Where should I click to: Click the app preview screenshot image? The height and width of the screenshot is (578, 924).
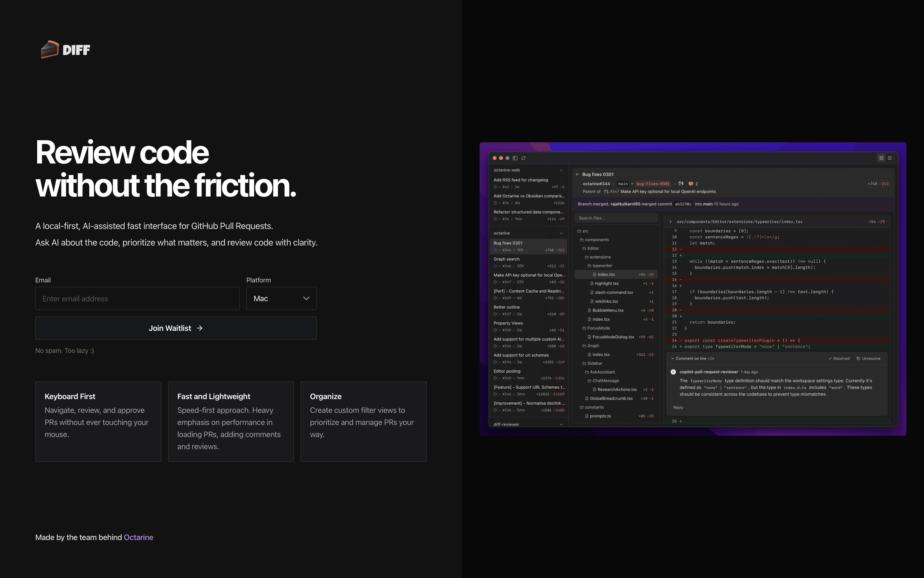(693, 289)
